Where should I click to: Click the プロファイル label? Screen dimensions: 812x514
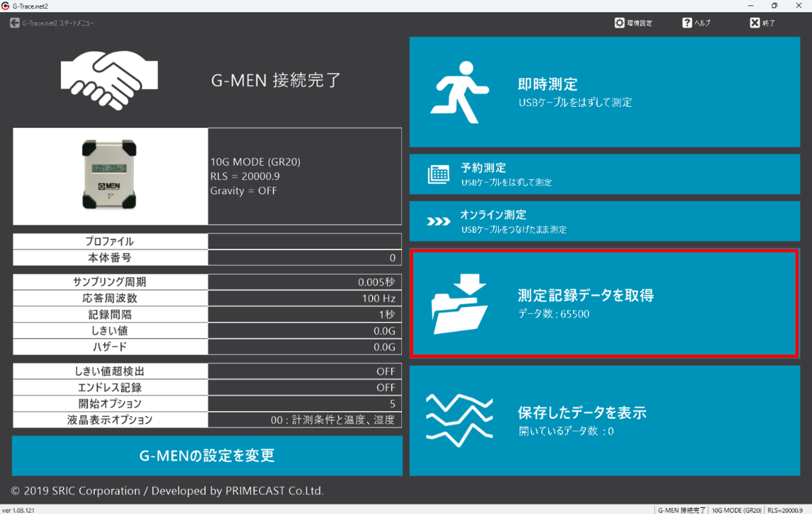pos(110,241)
